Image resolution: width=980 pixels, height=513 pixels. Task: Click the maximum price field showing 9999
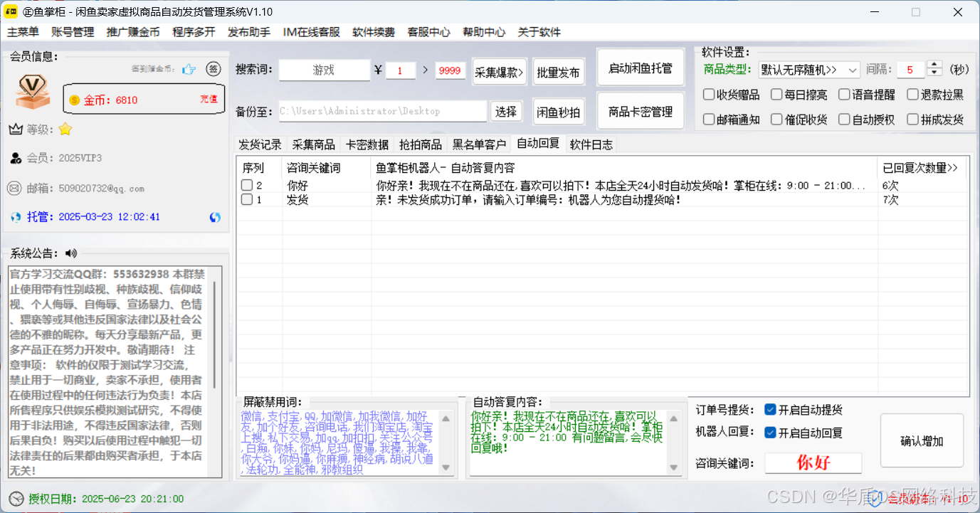point(450,70)
